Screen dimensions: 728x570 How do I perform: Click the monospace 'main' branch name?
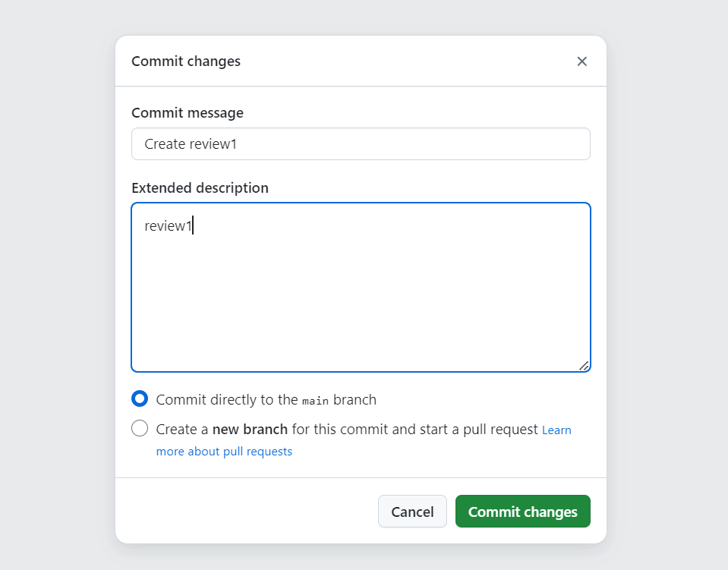point(315,401)
